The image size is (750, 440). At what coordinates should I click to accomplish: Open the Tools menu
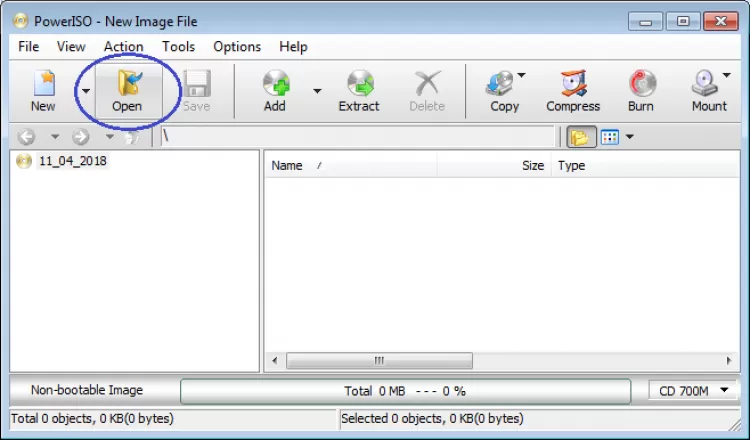click(178, 47)
